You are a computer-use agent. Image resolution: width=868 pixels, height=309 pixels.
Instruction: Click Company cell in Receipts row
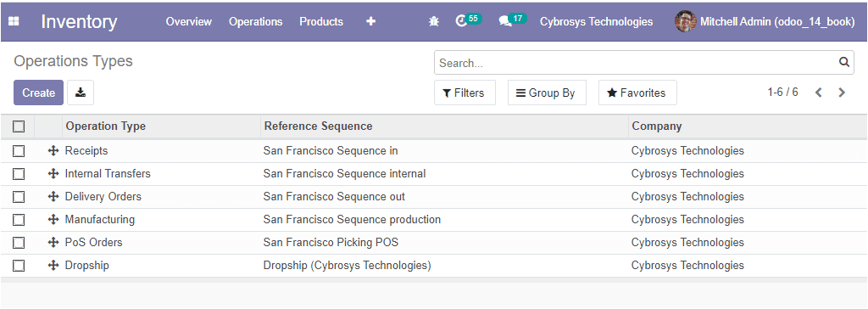click(x=687, y=151)
